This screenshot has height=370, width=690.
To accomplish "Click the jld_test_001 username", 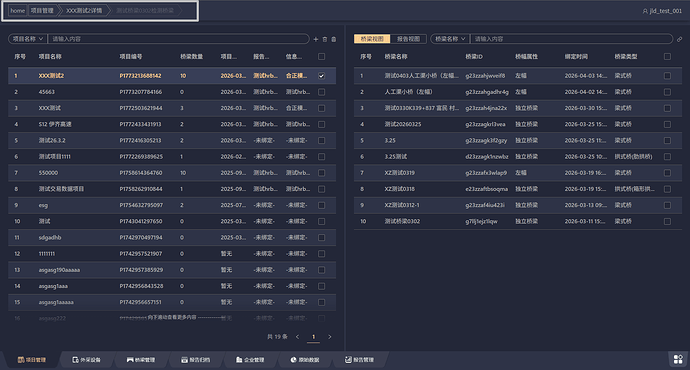I will [665, 11].
